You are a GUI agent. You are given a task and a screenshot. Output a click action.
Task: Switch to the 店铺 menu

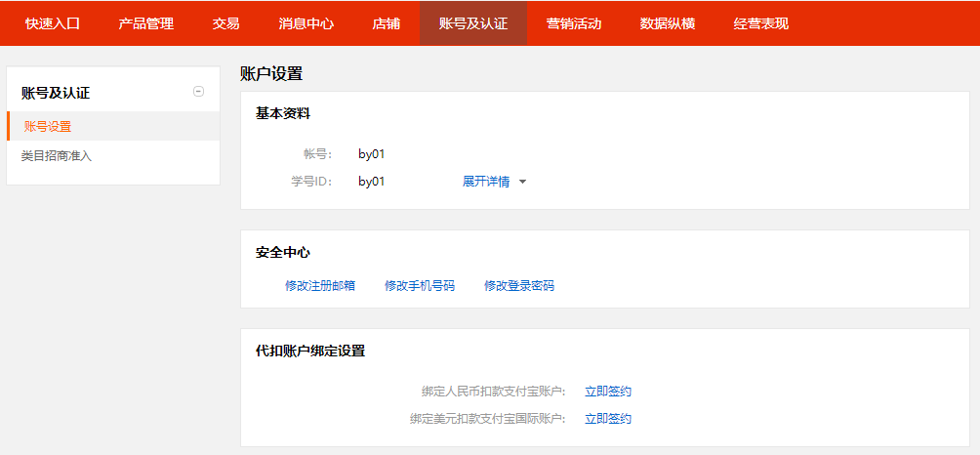(386, 23)
